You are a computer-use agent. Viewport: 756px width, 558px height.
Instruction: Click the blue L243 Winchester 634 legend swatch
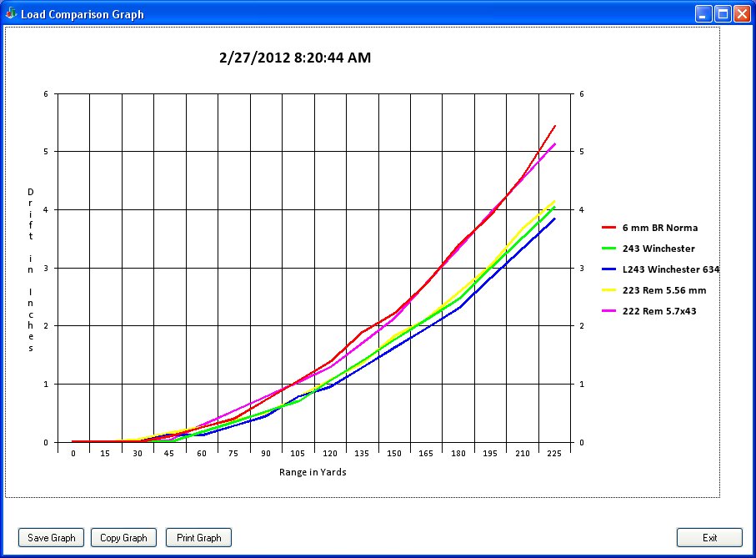(608, 269)
